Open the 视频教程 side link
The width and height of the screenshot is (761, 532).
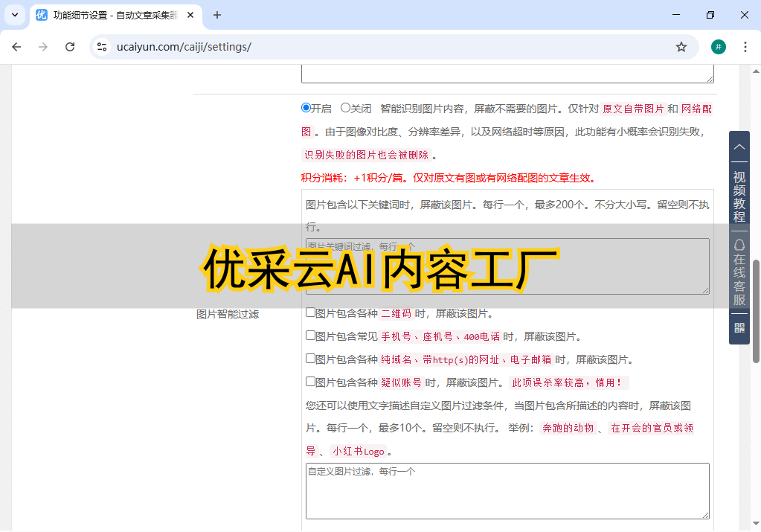(x=739, y=196)
